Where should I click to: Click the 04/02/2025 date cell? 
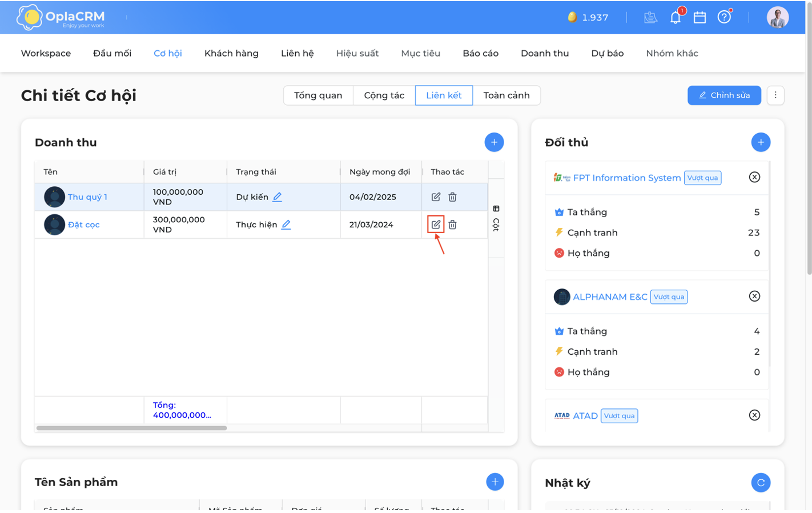click(381, 197)
